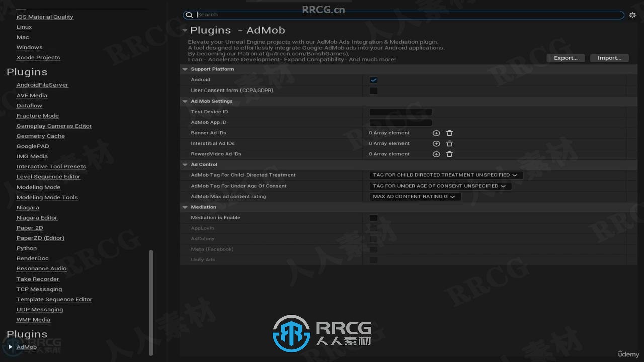The image size is (644, 362).
Task: Open Modeling Mode settings
Action: 38,187
